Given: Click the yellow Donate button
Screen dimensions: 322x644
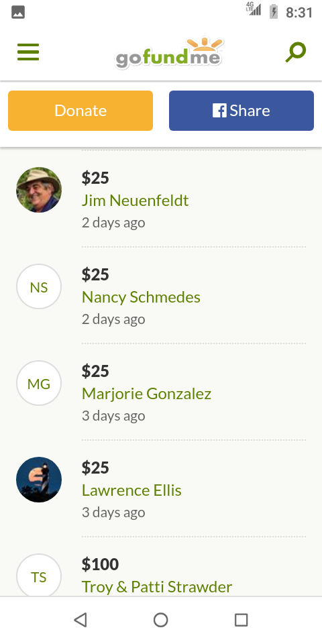Looking at the screenshot, I should click(x=80, y=111).
